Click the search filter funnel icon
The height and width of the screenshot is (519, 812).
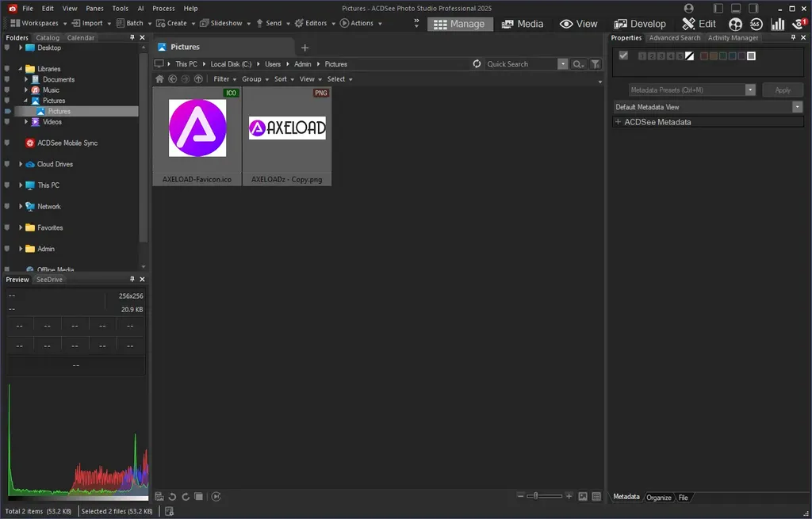[596, 64]
